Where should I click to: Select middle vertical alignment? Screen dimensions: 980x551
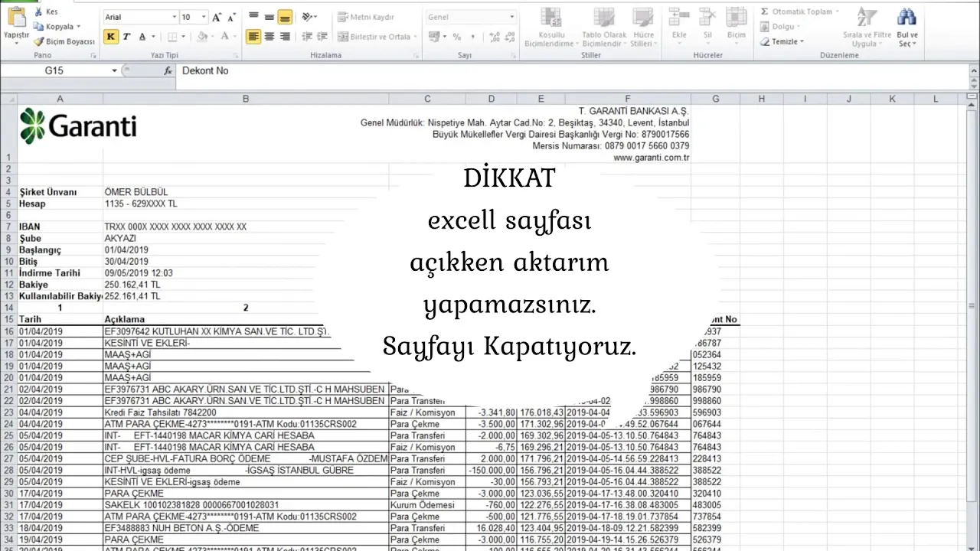coord(269,17)
